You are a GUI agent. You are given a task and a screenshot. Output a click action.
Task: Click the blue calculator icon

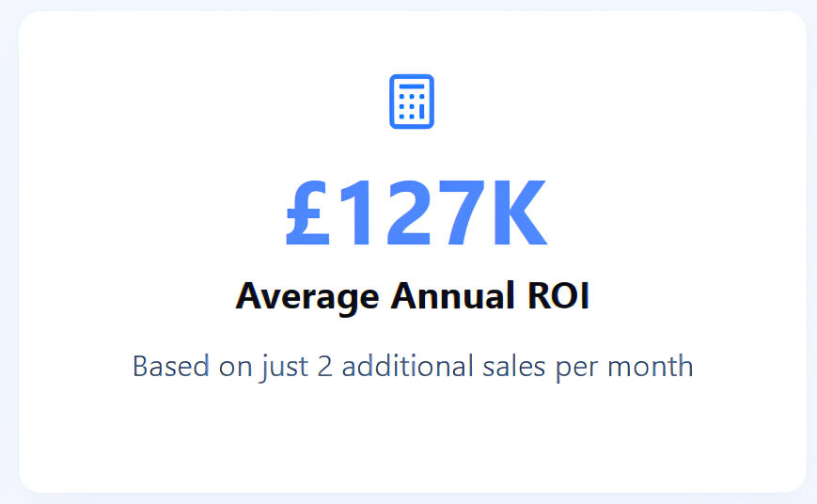pyautogui.click(x=412, y=102)
